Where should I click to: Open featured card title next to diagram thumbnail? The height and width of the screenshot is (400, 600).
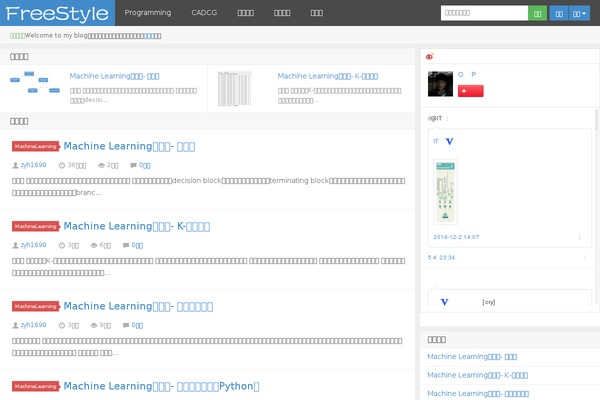(x=114, y=76)
